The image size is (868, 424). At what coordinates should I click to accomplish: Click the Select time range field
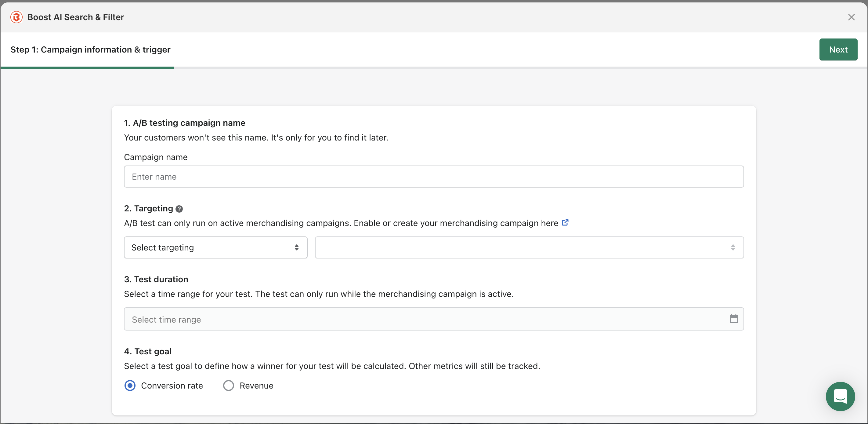(434, 319)
